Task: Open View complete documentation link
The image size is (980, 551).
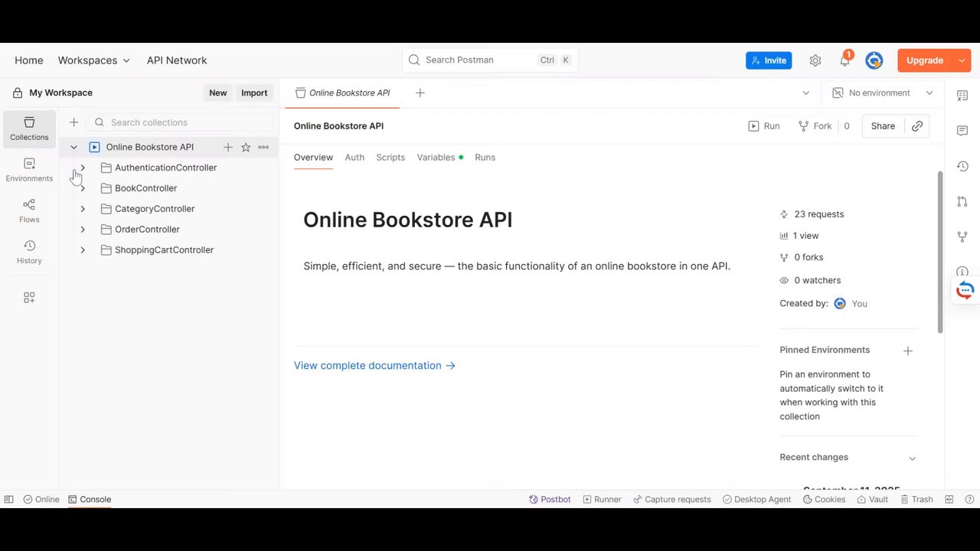Action: pyautogui.click(x=374, y=366)
